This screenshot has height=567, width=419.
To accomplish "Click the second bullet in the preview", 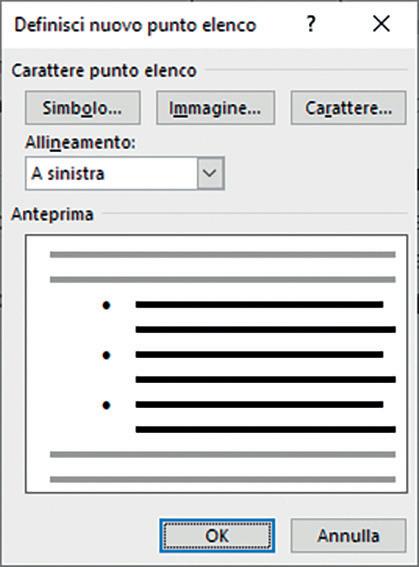I will click(x=106, y=355).
